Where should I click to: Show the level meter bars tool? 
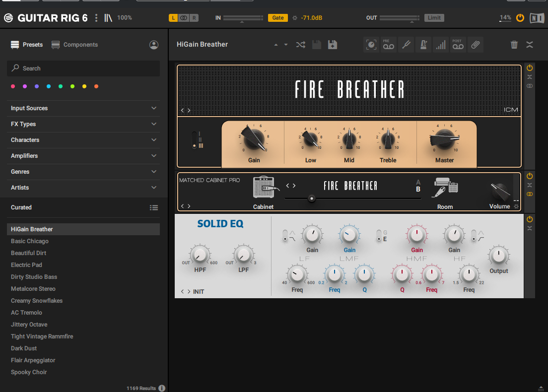pyautogui.click(x=441, y=45)
